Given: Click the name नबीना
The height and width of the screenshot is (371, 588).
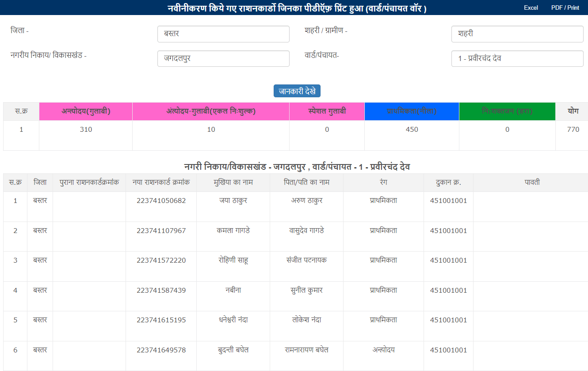Looking at the screenshot, I should tap(233, 291).
